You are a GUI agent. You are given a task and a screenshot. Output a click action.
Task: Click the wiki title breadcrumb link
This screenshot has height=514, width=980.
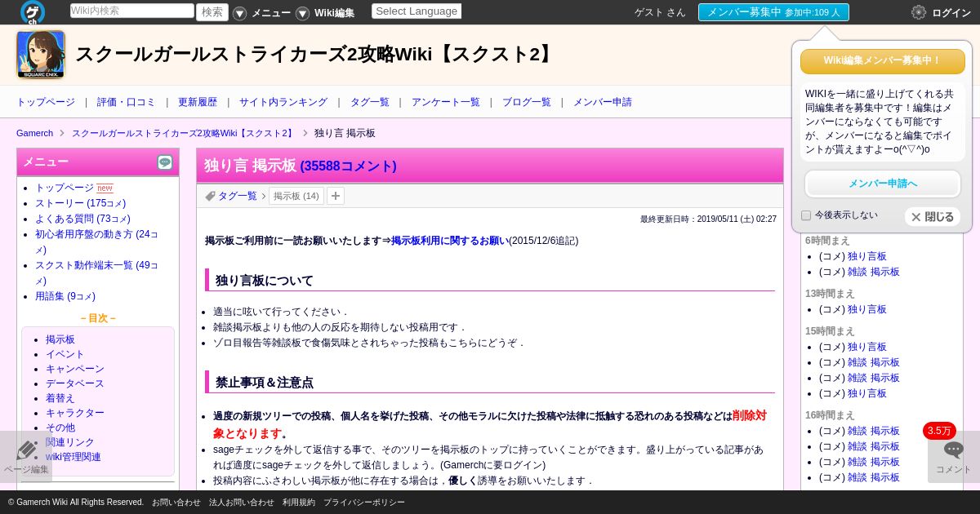pos(184,133)
